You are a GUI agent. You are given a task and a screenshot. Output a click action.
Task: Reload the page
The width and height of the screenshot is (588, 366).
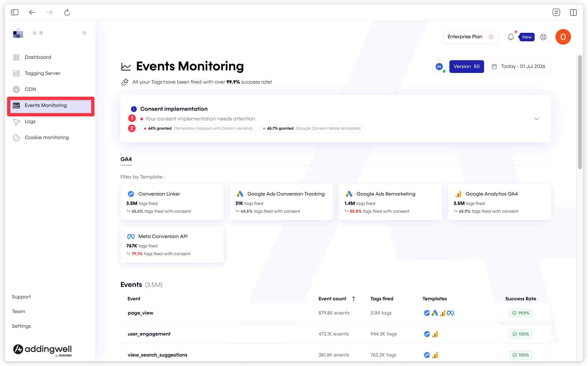pyautogui.click(x=67, y=12)
